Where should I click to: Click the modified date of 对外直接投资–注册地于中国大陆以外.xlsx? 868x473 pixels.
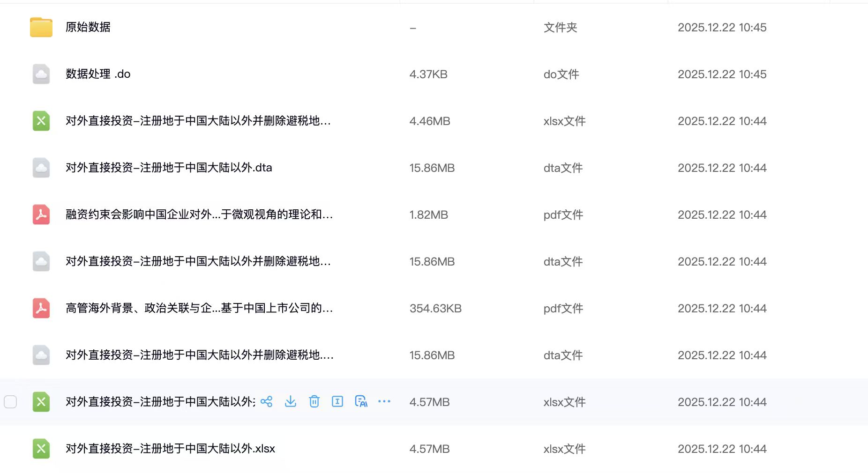pyautogui.click(x=722, y=449)
